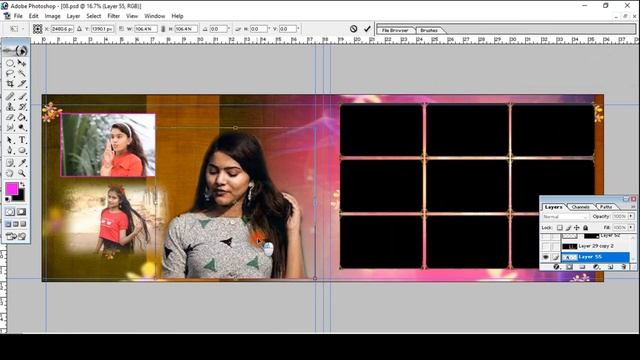The image size is (640, 360).
Task: Select the Eraser tool
Action: [x=10, y=117]
